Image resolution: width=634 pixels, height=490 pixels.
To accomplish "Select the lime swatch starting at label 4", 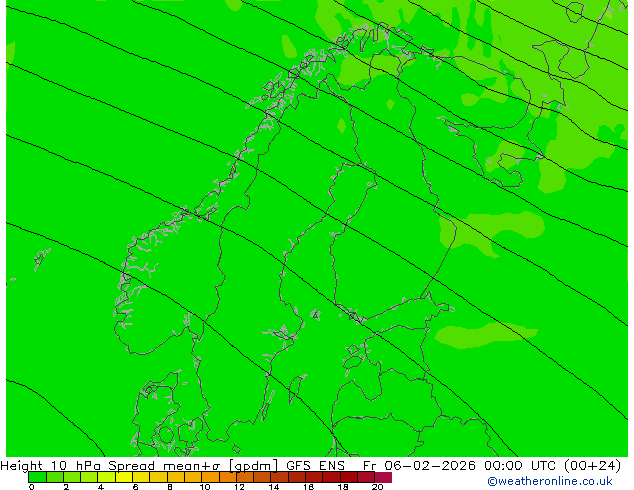I will pos(106,477).
